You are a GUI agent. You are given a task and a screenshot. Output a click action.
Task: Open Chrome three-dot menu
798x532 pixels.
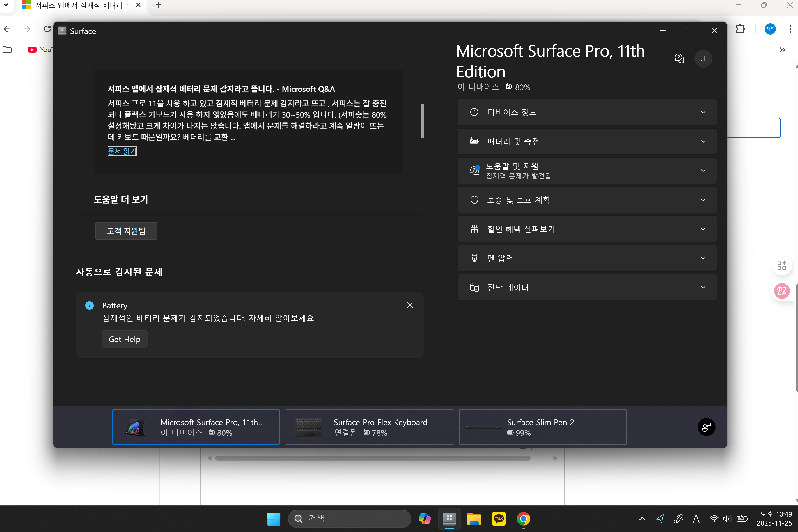790,29
